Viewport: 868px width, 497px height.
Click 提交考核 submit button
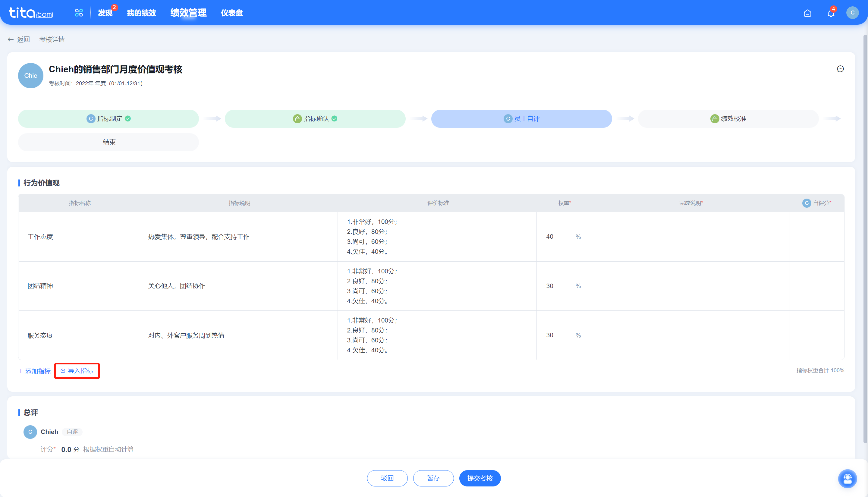point(480,479)
